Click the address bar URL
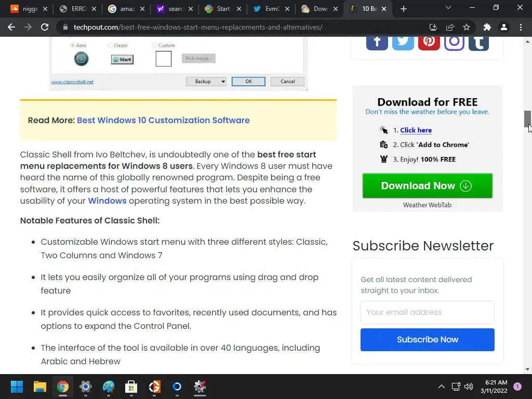Screen dimensions: 532x399 coord(198,27)
